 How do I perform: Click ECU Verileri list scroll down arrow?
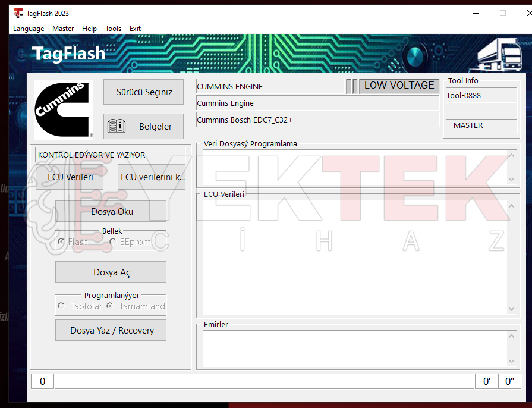(x=512, y=309)
